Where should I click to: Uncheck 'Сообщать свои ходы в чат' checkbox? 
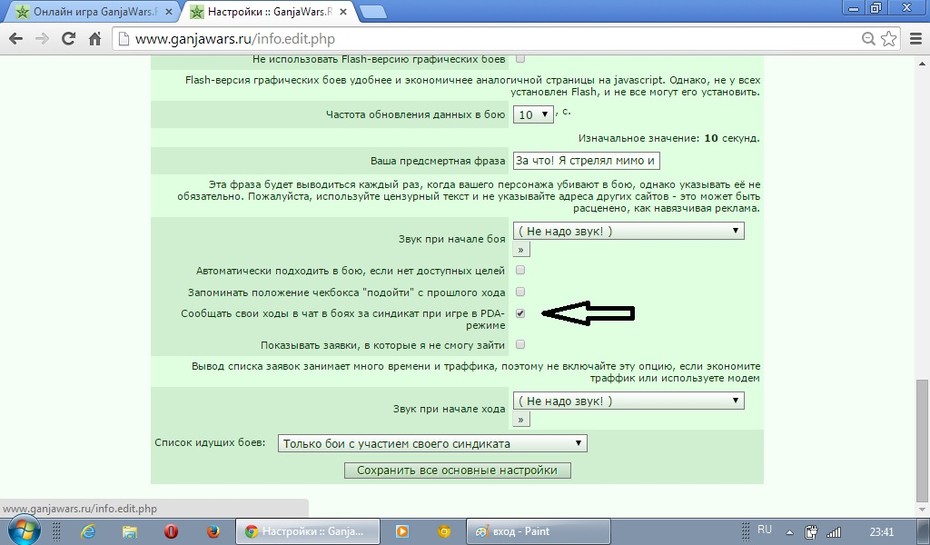tap(520, 313)
